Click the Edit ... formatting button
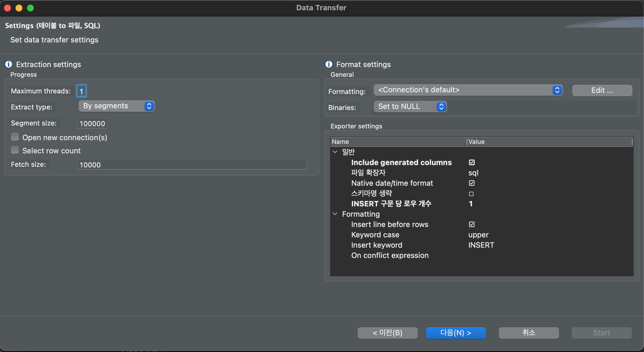The height and width of the screenshot is (352, 644). coord(602,91)
